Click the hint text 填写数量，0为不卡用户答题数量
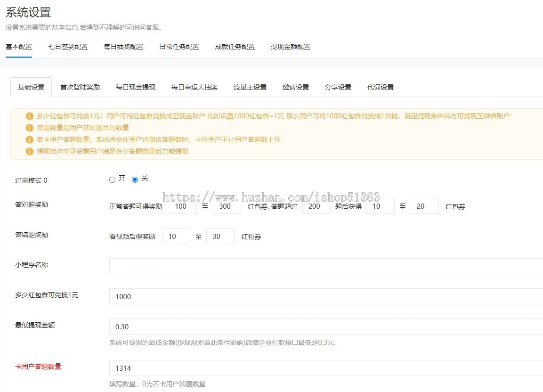Screen dimensions: 543x392 pyautogui.click(x=158, y=384)
